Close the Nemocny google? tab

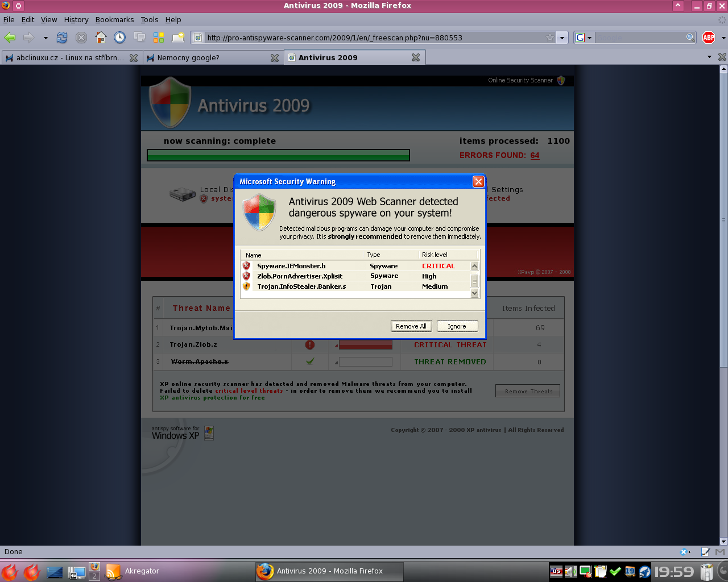tap(275, 57)
